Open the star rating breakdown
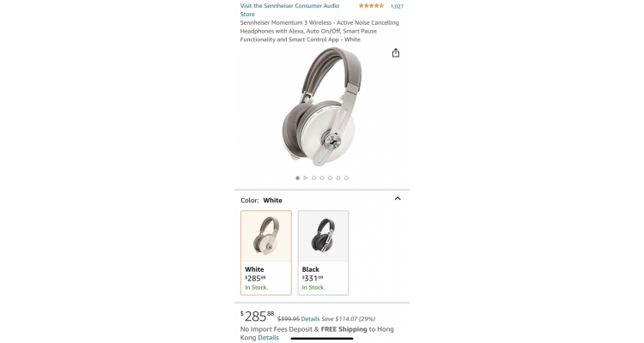644x343 pixels. point(371,6)
